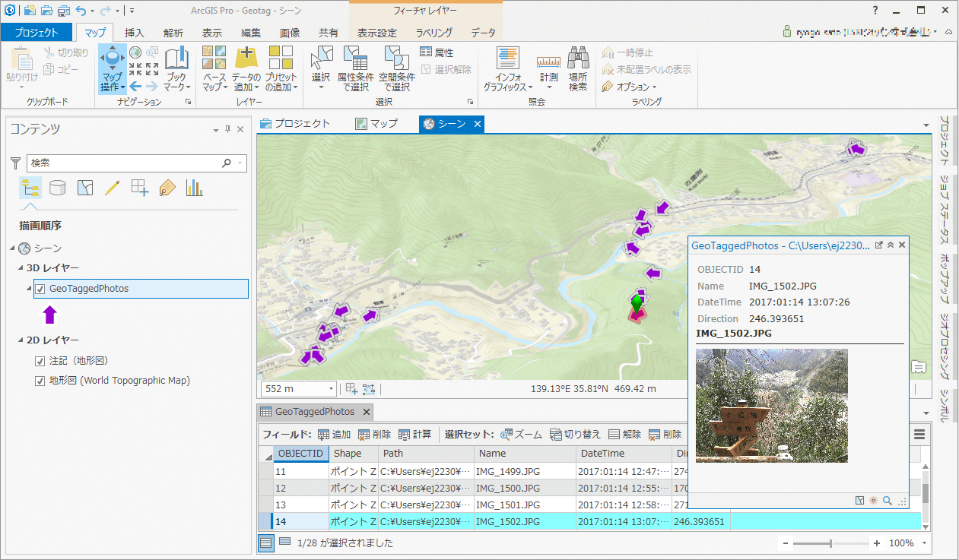Image resolution: width=959 pixels, height=560 pixels.
Task: Click ズーム to selected records button
Action: click(522, 435)
